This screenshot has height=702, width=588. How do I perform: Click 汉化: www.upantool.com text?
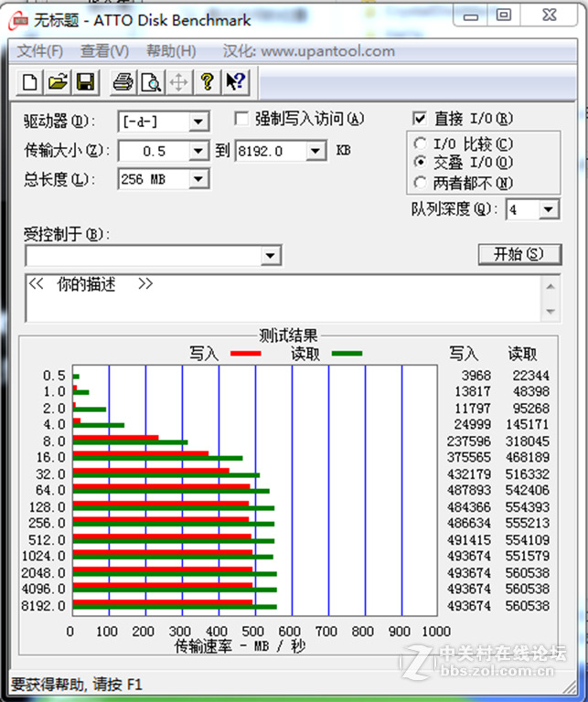[x=309, y=51]
